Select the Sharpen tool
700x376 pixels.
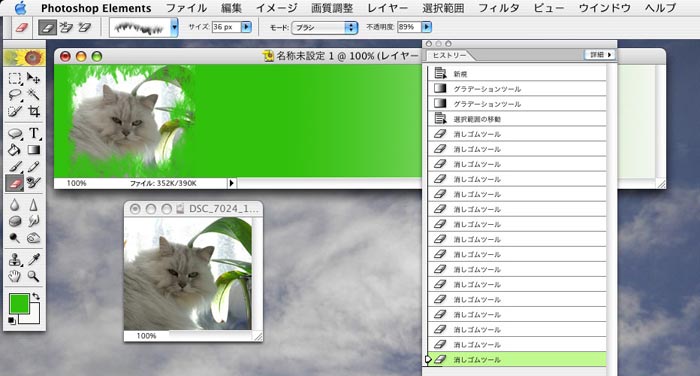[x=33, y=205]
